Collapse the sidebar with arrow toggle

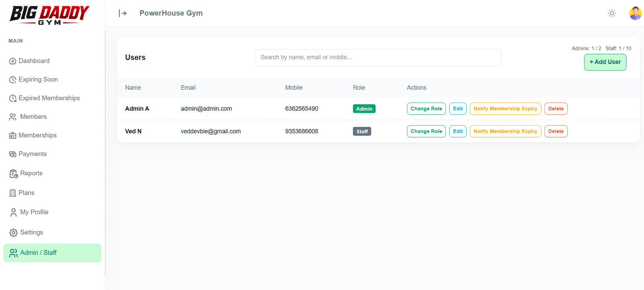tap(123, 13)
